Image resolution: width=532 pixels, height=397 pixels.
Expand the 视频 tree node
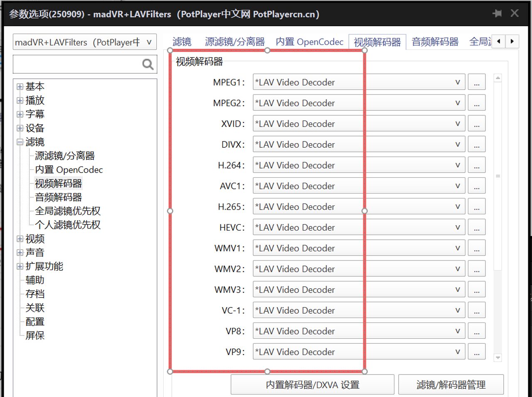click(x=20, y=239)
